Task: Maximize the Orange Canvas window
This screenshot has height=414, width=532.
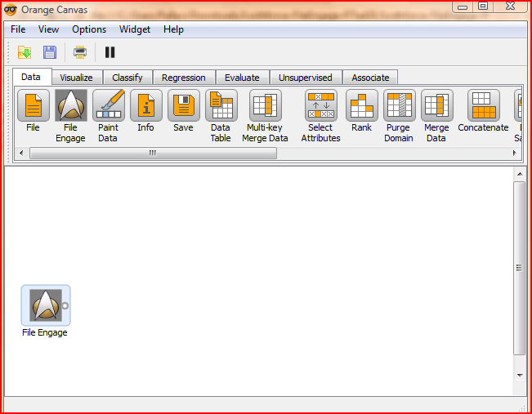Action: click(483, 6)
